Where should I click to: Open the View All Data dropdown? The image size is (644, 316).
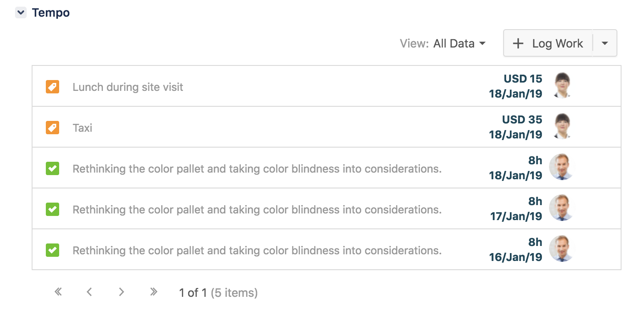point(459,43)
